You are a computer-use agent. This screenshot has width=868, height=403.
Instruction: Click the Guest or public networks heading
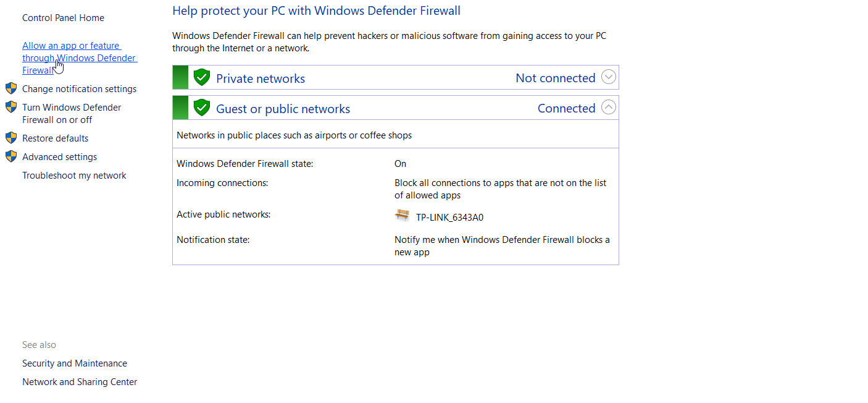[x=283, y=109]
